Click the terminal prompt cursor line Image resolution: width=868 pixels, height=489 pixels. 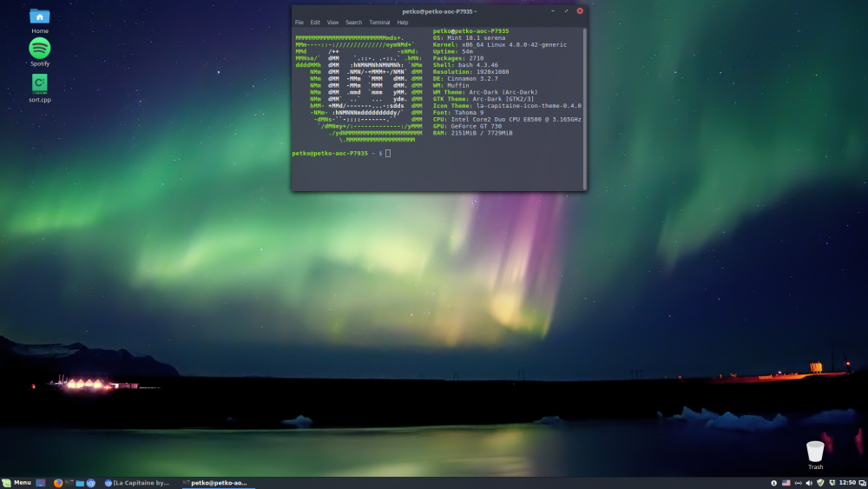[341, 154]
